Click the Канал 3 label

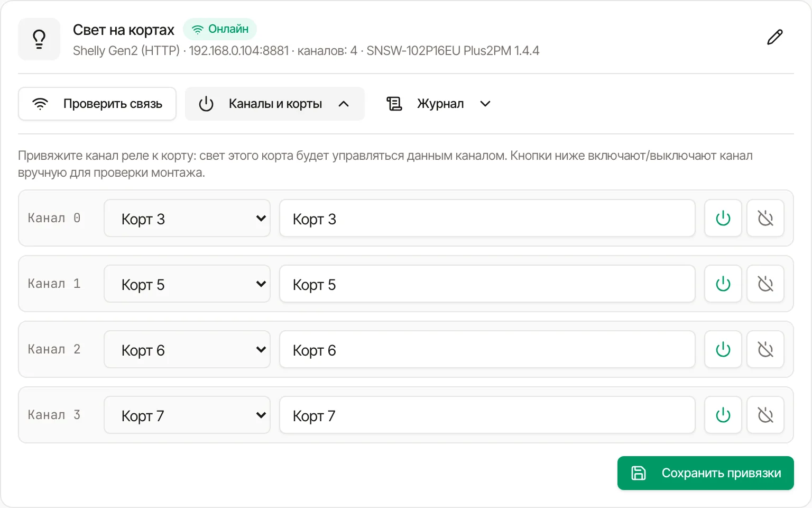pos(54,415)
